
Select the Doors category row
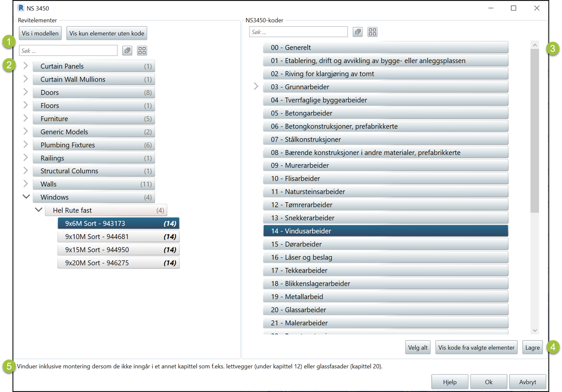coord(94,92)
